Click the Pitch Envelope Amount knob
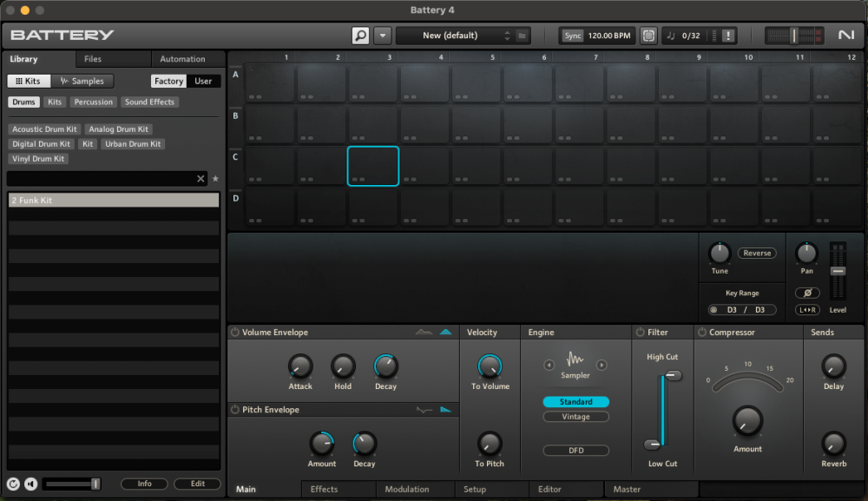Screen dimensions: 868x501 coord(322,444)
